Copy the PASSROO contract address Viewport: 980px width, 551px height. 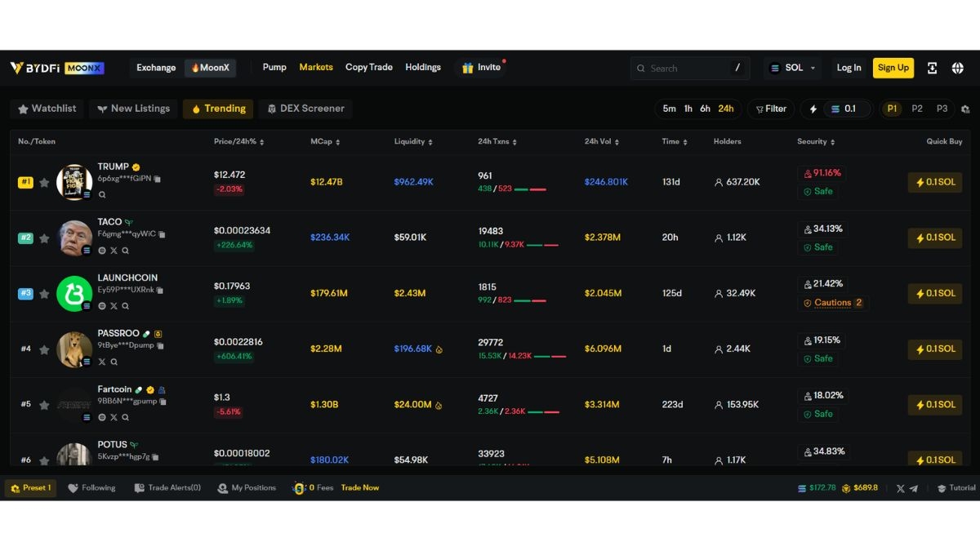point(160,345)
